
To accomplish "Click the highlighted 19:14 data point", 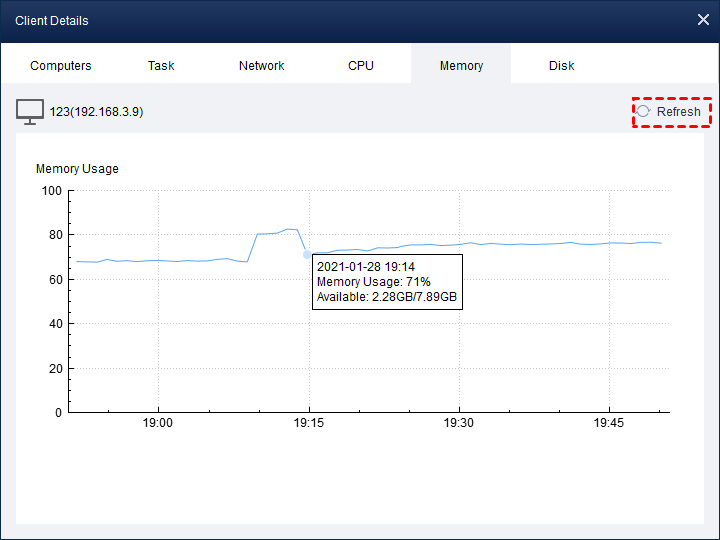I will [x=307, y=254].
